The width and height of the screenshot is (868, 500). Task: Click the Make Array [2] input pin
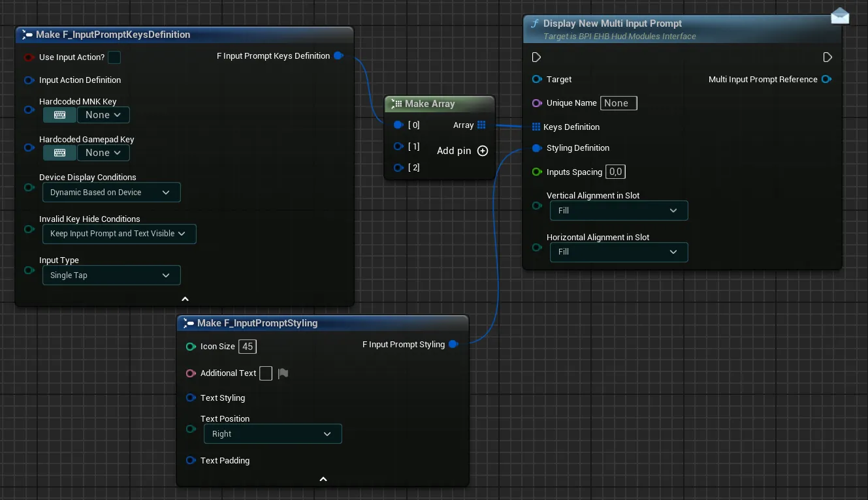(x=398, y=168)
